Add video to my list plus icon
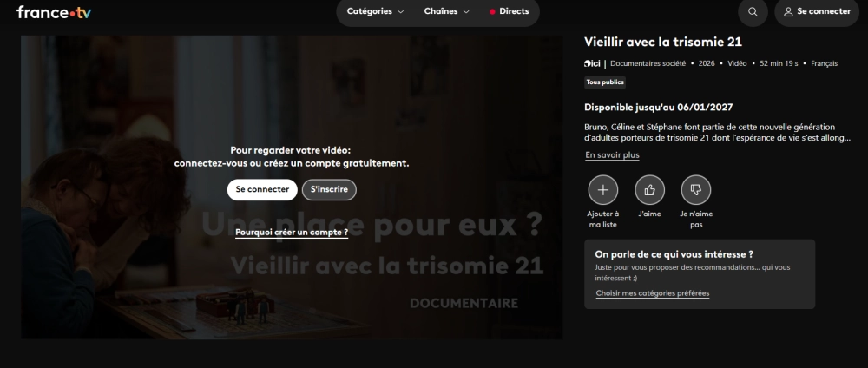The width and height of the screenshot is (868, 368). tap(603, 190)
